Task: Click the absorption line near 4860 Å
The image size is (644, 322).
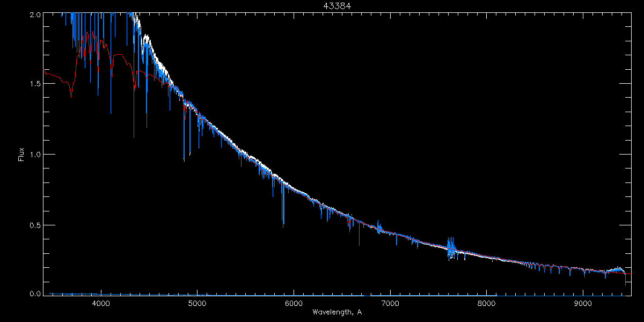Action: 184,131
